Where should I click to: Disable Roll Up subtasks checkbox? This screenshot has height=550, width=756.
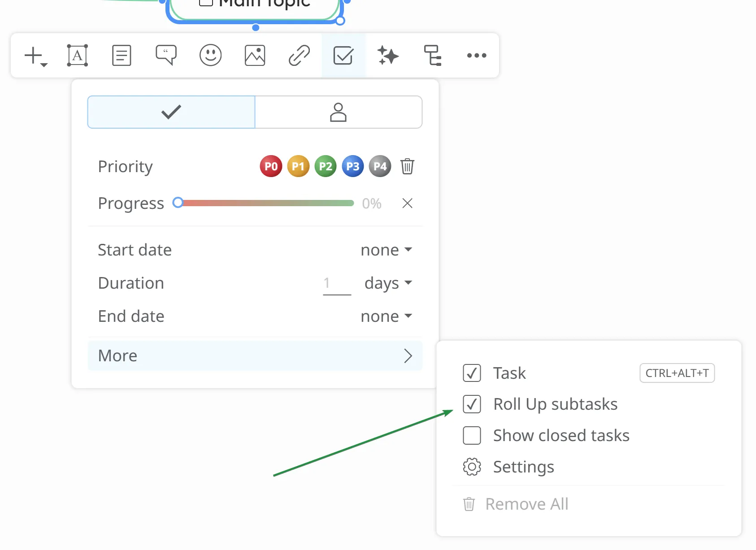[472, 404]
